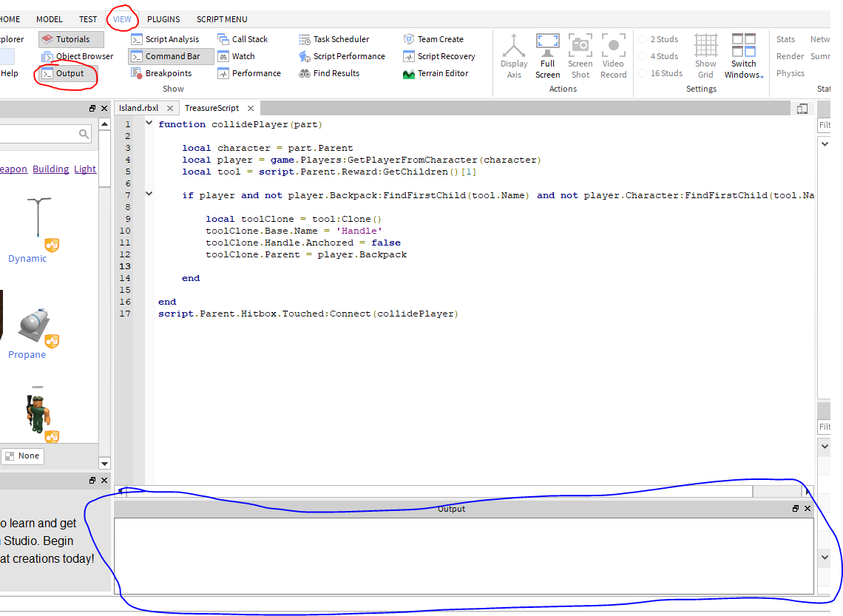Viewport: 843px width, 616px height.
Task: Open the PLUGINS ribbon tab
Action: click(x=163, y=19)
